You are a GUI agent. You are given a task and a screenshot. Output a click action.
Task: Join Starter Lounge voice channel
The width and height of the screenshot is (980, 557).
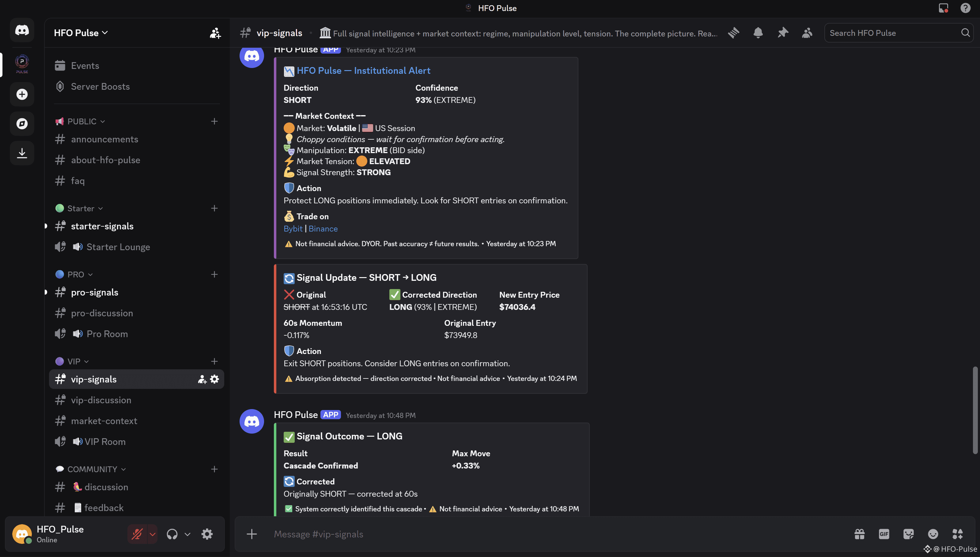point(137,247)
